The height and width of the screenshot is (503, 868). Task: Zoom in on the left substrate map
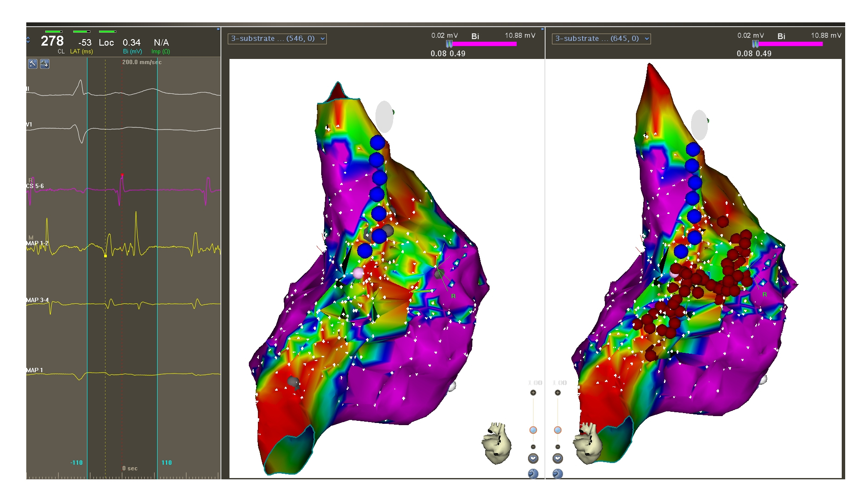[x=533, y=392]
